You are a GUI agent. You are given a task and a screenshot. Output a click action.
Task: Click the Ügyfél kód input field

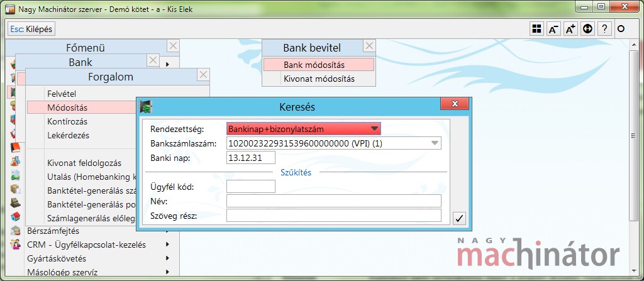click(x=250, y=187)
